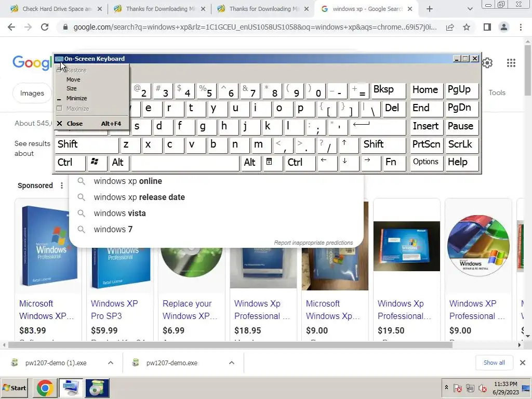
Task: Open a new browser tab
Action: pos(430,9)
